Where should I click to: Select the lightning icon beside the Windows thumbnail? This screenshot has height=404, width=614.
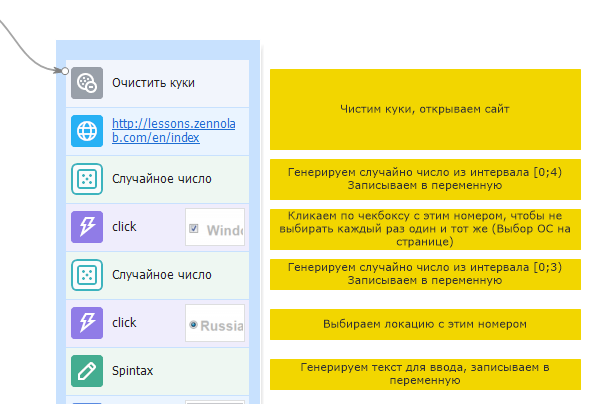click(x=87, y=227)
